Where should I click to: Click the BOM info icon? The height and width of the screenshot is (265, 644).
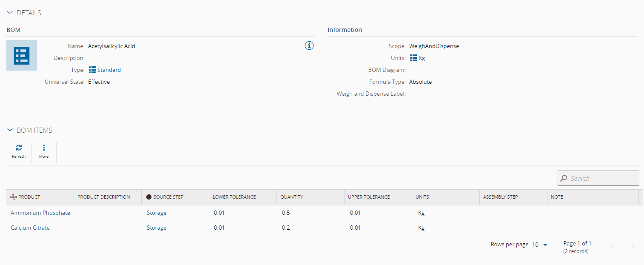[x=309, y=46]
